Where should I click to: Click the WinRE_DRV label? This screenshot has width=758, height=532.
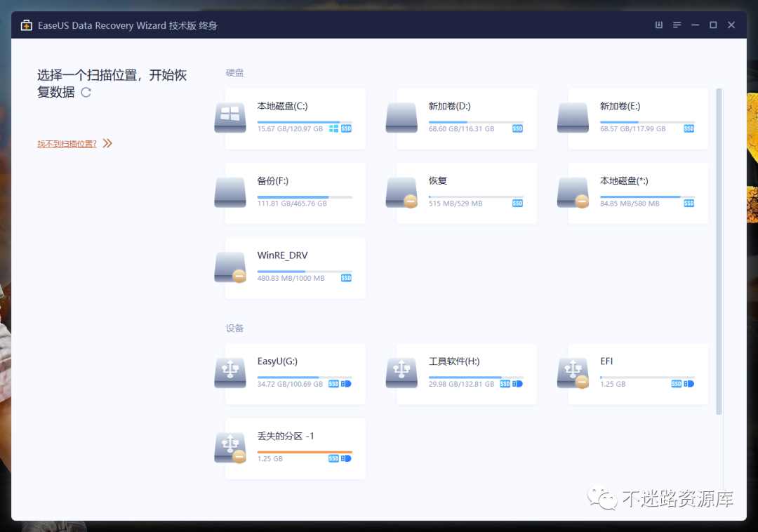282,255
